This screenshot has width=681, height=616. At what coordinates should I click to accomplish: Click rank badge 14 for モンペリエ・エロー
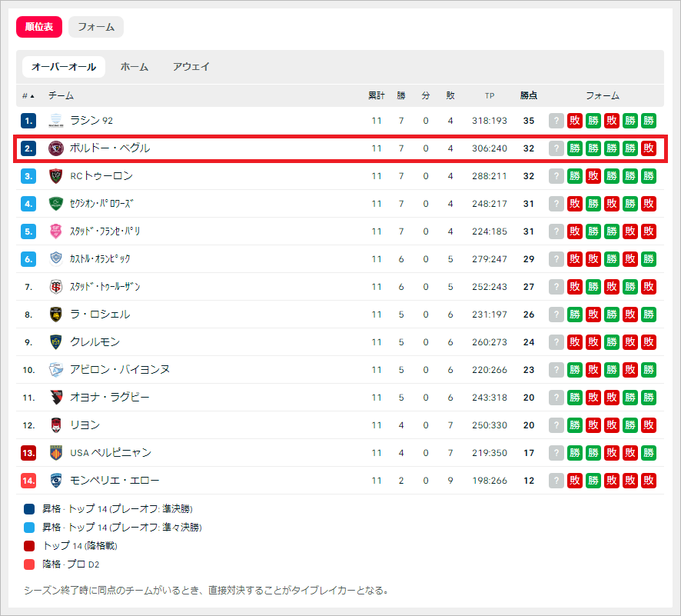tap(28, 481)
